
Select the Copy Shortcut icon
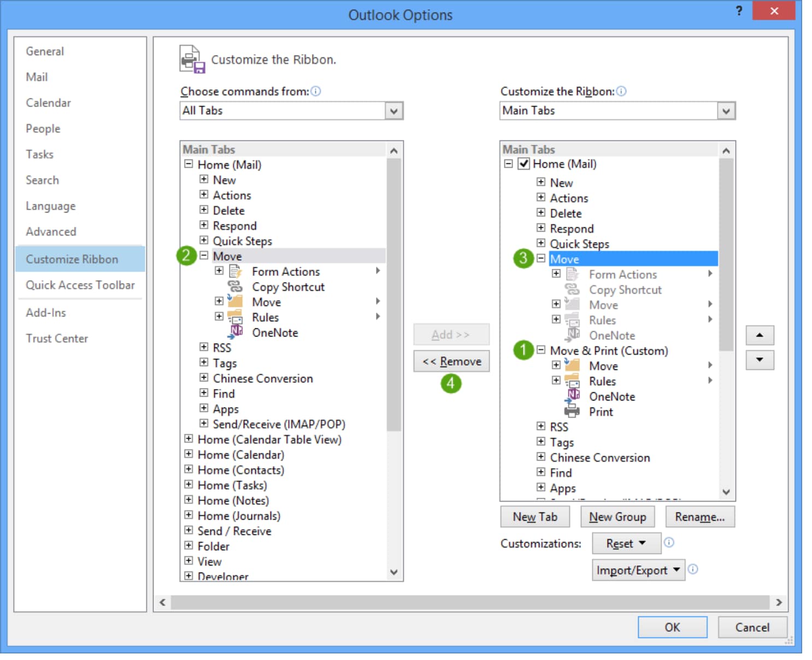click(x=235, y=286)
